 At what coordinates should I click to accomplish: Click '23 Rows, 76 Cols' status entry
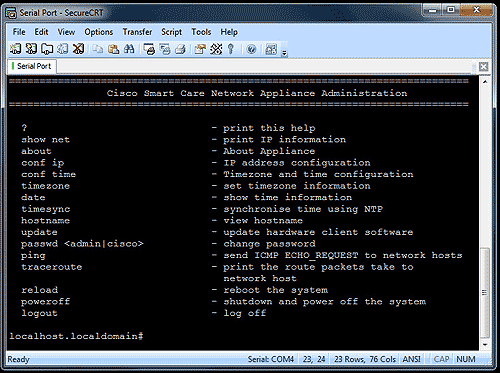(x=365, y=359)
